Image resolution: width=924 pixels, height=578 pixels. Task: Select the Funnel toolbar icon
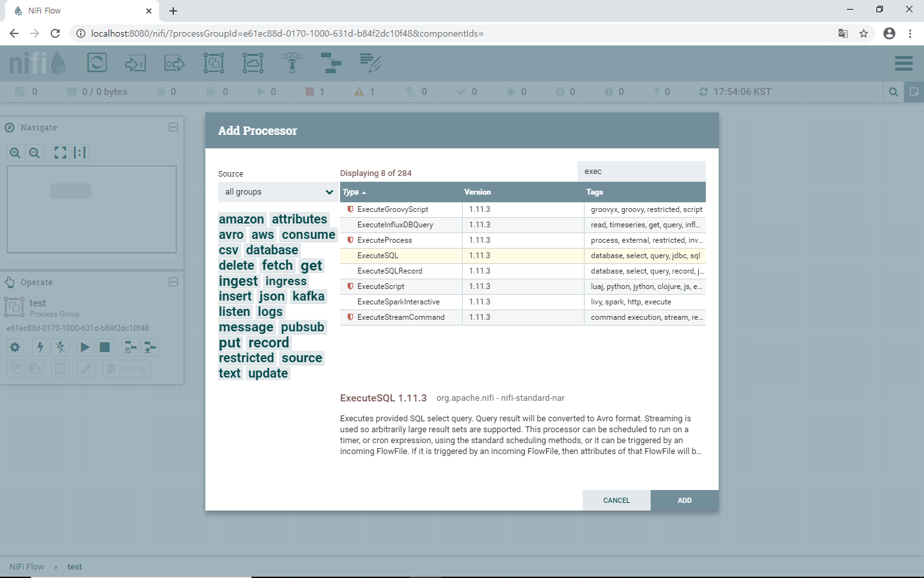tap(292, 63)
